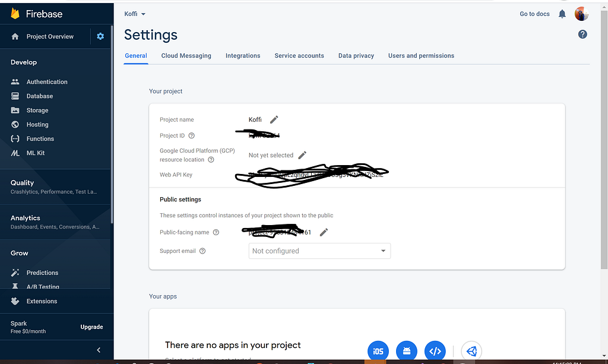Click the 'Not yet selected' location value
The height and width of the screenshot is (364, 608).
point(271,155)
